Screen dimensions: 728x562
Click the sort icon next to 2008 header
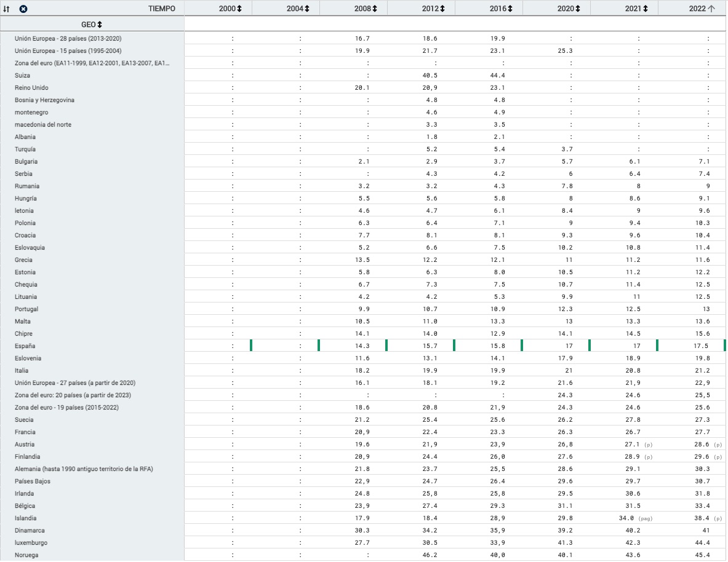coord(374,9)
